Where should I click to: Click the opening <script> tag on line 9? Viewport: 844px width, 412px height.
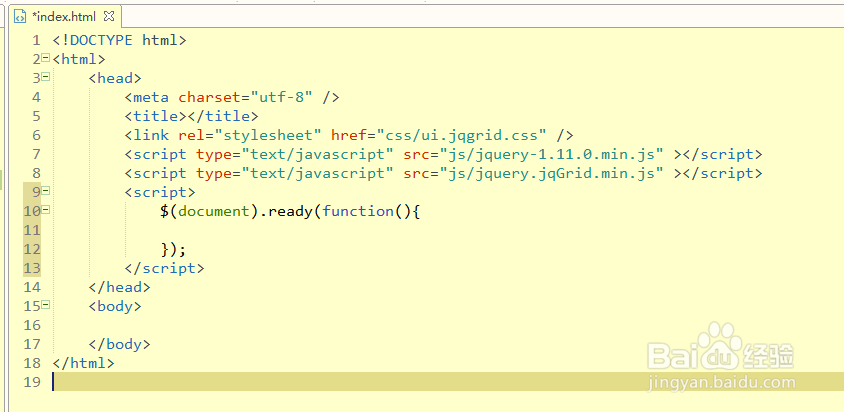coord(160,192)
